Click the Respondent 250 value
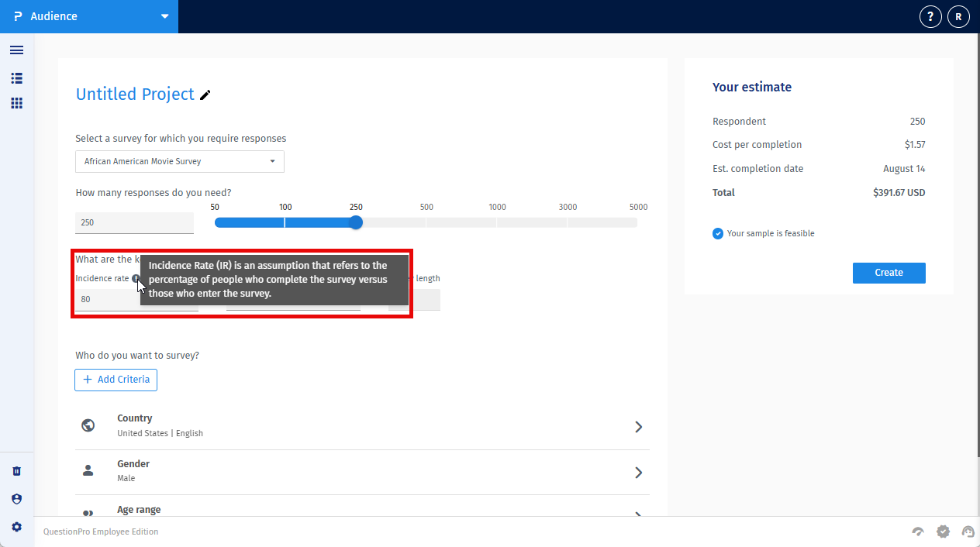This screenshot has width=980, height=547. click(x=917, y=122)
